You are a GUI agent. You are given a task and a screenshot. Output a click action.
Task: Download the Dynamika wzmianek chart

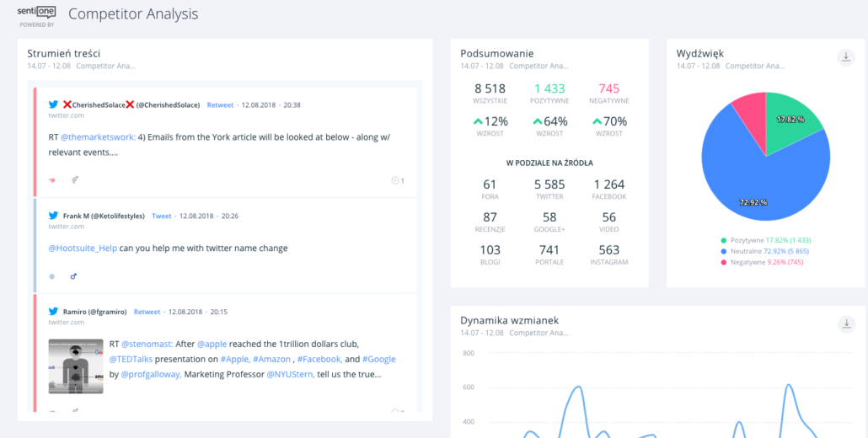pyautogui.click(x=846, y=324)
